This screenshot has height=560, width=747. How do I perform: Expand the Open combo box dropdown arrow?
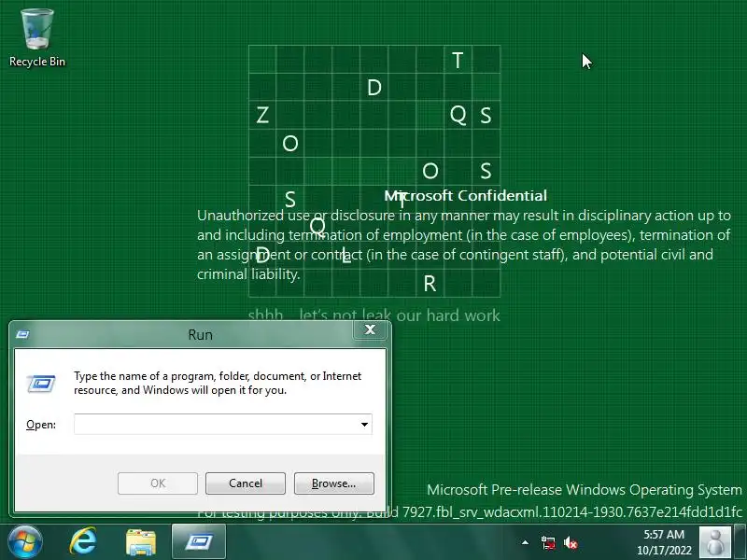(364, 425)
